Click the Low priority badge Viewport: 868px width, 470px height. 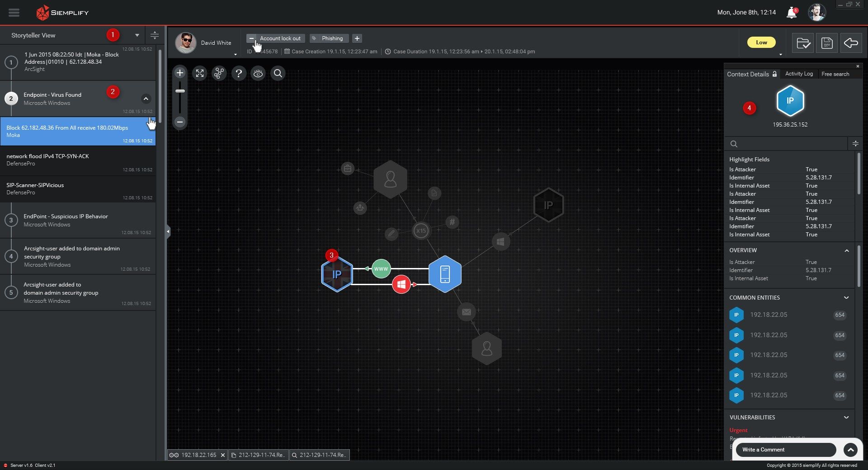761,42
